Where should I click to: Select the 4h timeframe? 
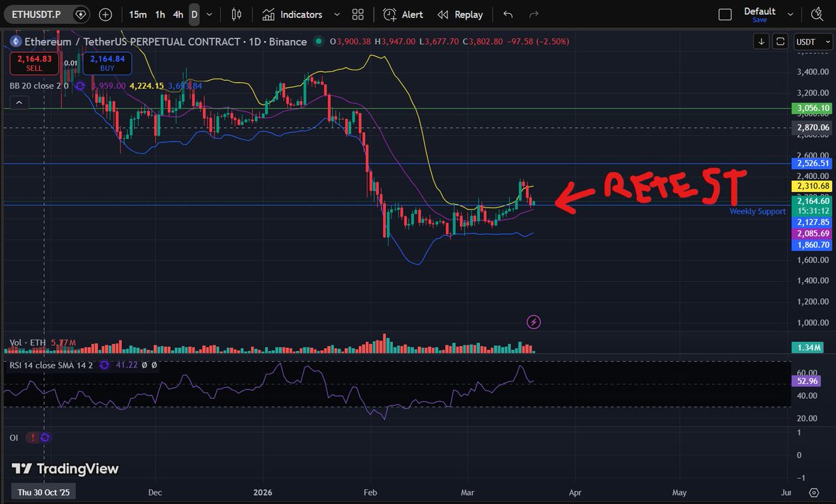(x=178, y=15)
